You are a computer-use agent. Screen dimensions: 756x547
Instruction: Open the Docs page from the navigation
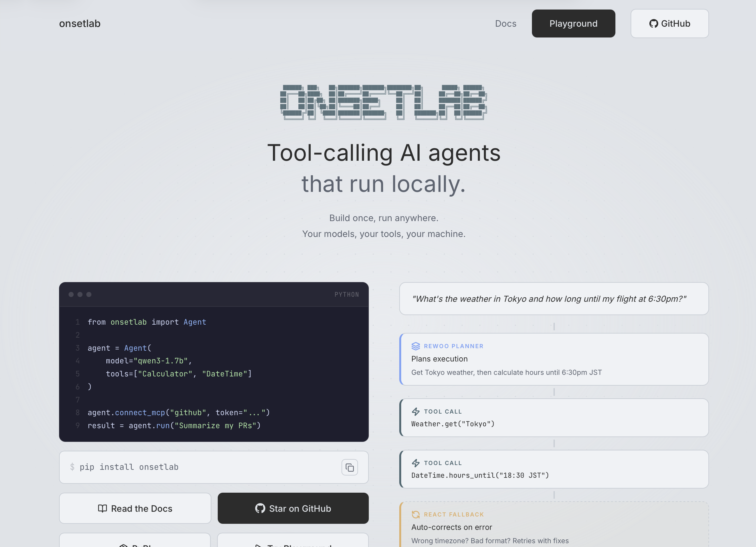506,24
